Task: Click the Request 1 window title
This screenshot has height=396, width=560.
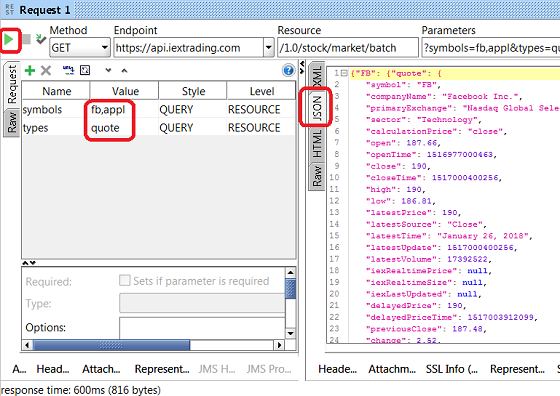Action: (x=45, y=10)
